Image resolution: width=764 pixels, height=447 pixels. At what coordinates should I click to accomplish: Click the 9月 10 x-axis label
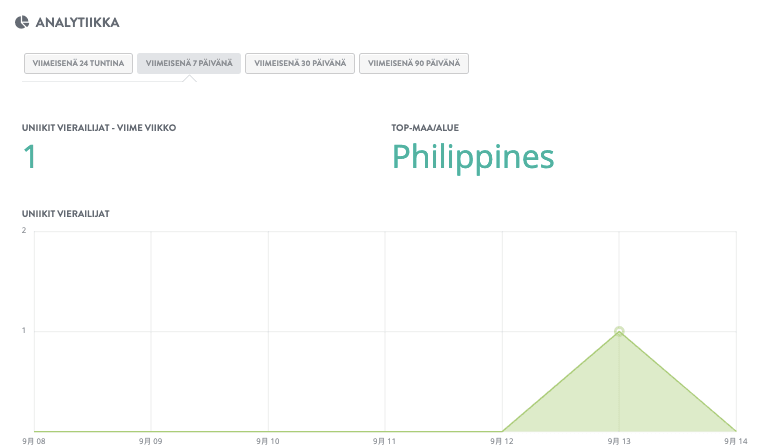coord(267,440)
